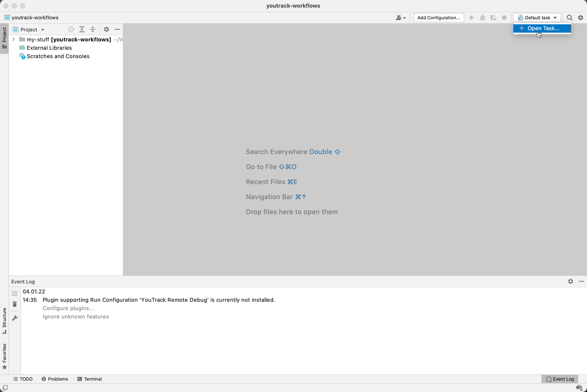Screen dimensions: 587x392
Task: Open IDE settings gear in the toolbar
Action: tap(581, 18)
